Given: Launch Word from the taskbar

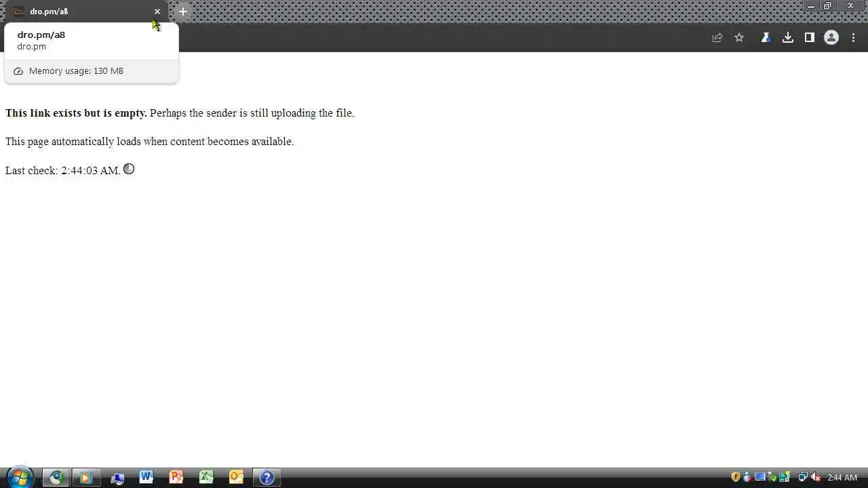Looking at the screenshot, I should (x=146, y=478).
